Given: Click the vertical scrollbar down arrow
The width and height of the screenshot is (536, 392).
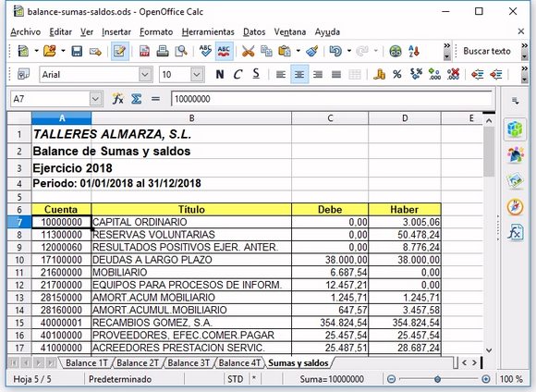Looking at the screenshot, I should (x=489, y=350).
